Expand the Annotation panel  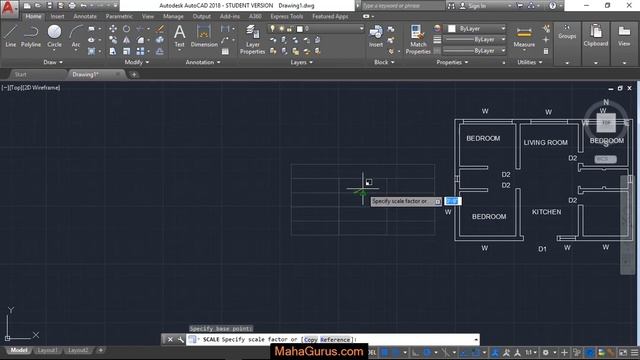[x=203, y=62]
